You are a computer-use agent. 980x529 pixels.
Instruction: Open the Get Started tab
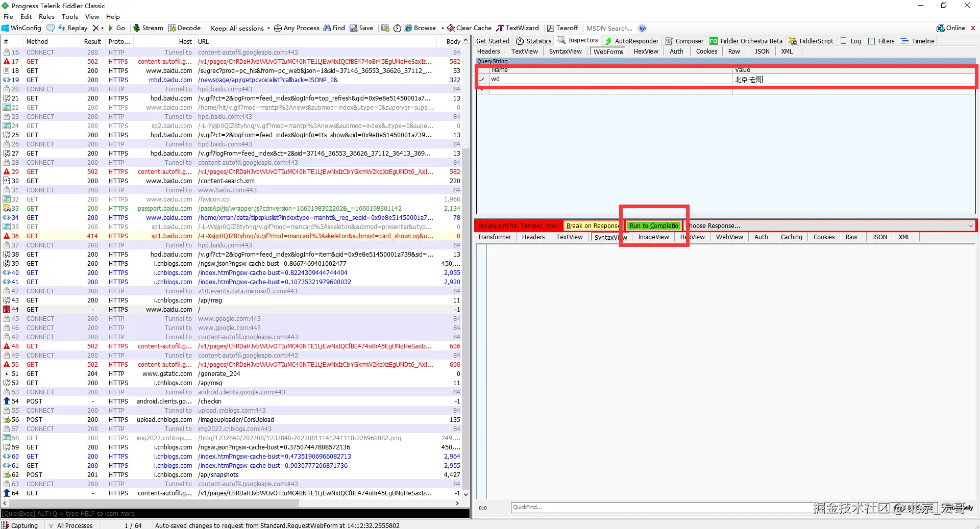[x=493, y=41]
